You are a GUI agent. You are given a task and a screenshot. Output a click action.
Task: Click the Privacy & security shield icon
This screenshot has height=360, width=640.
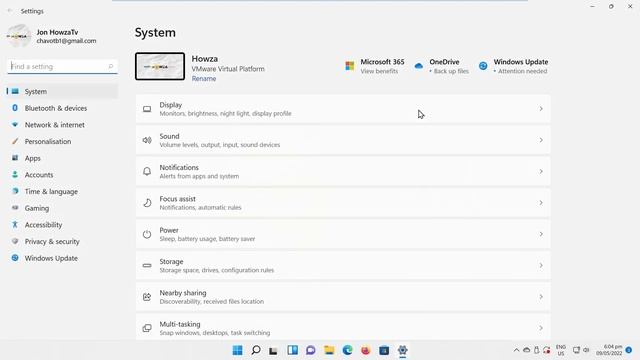point(15,241)
